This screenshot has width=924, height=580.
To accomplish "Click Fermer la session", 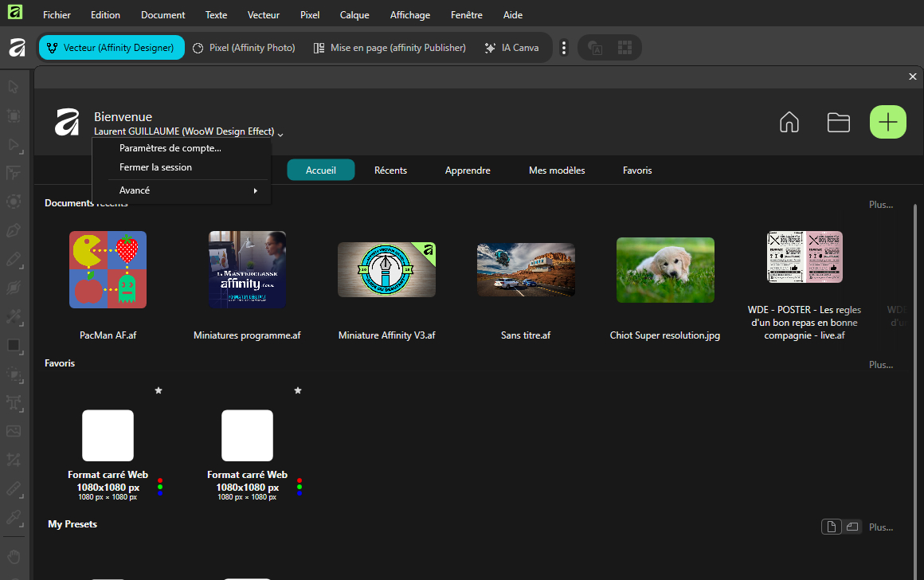I will (x=155, y=167).
